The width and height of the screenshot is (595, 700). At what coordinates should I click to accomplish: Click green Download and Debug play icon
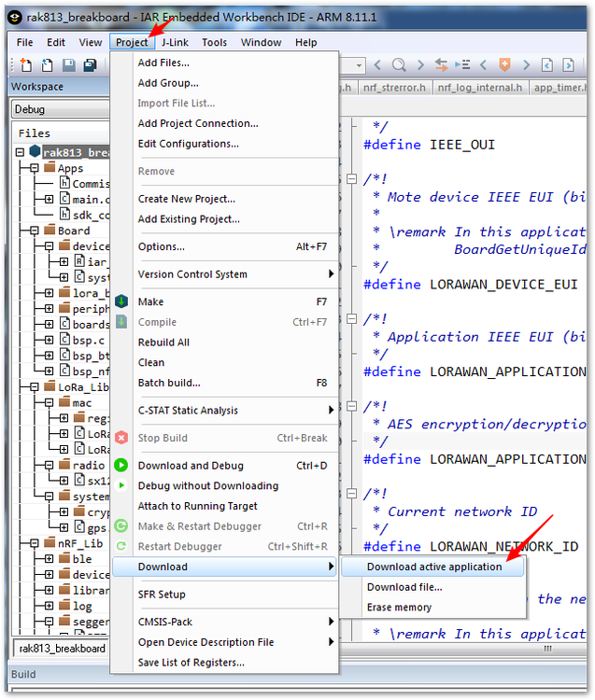point(121,465)
